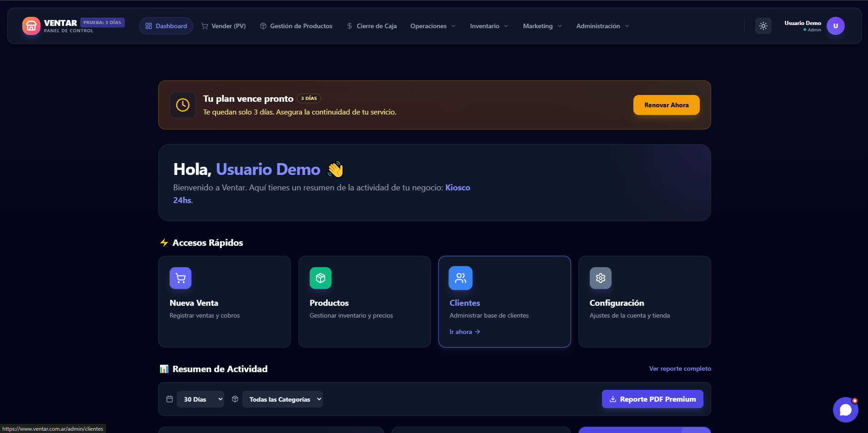Expand the Administración menu
The width and height of the screenshot is (868, 433).
point(602,26)
